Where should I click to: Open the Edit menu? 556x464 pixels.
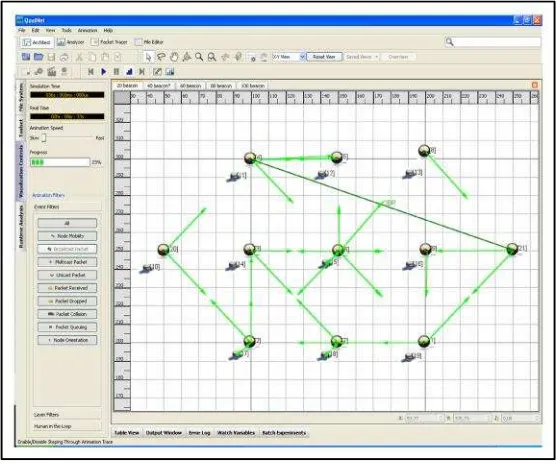click(x=35, y=30)
